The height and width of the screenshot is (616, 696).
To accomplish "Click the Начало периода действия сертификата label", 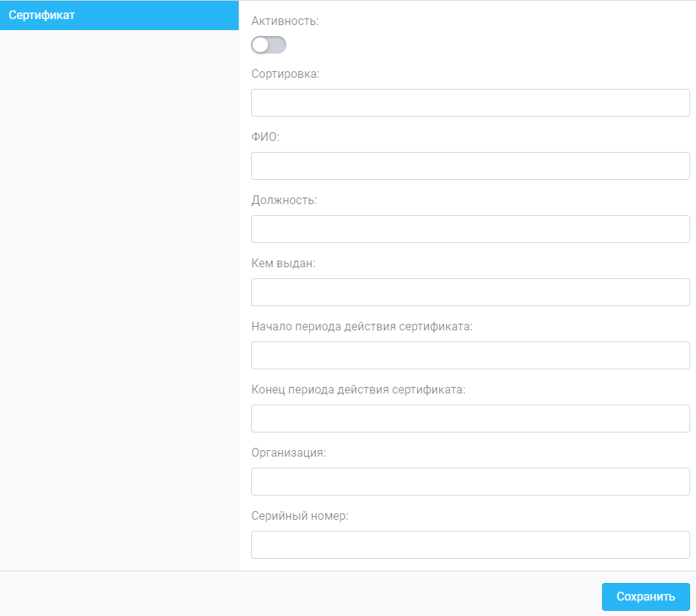I will [361, 327].
